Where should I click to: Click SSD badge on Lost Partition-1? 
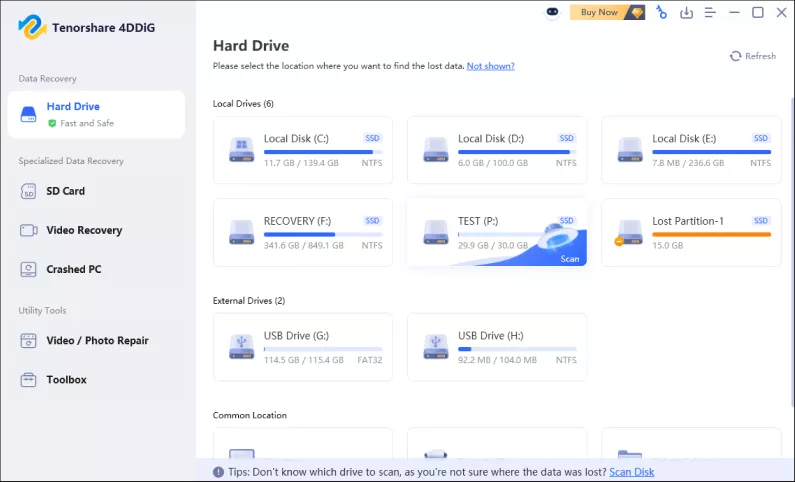(x=761, y=221)
